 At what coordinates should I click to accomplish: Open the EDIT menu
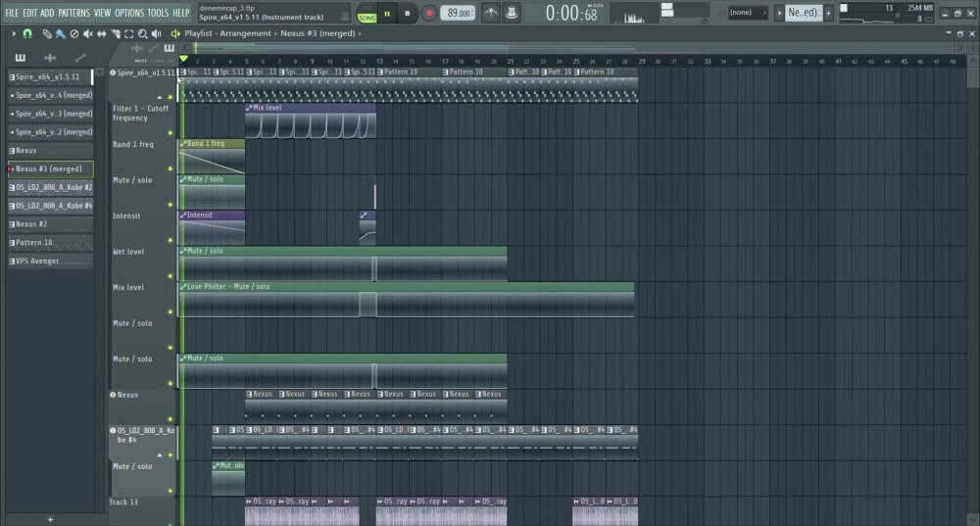(x=30, y=13)
